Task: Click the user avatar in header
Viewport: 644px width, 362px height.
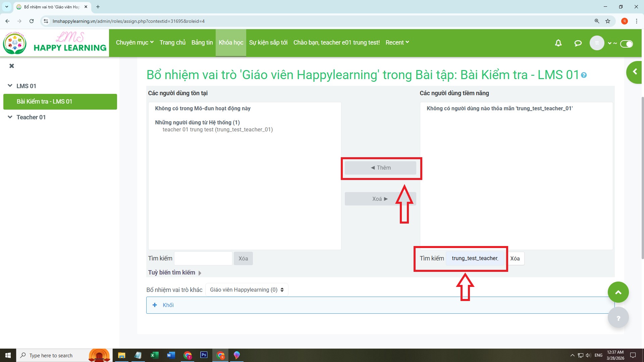Action: [x=597, y=43]
